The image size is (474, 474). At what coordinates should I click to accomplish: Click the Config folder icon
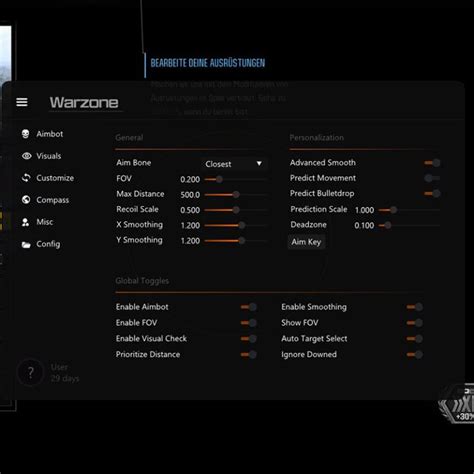pyautogui.click(x=26, y=245)
